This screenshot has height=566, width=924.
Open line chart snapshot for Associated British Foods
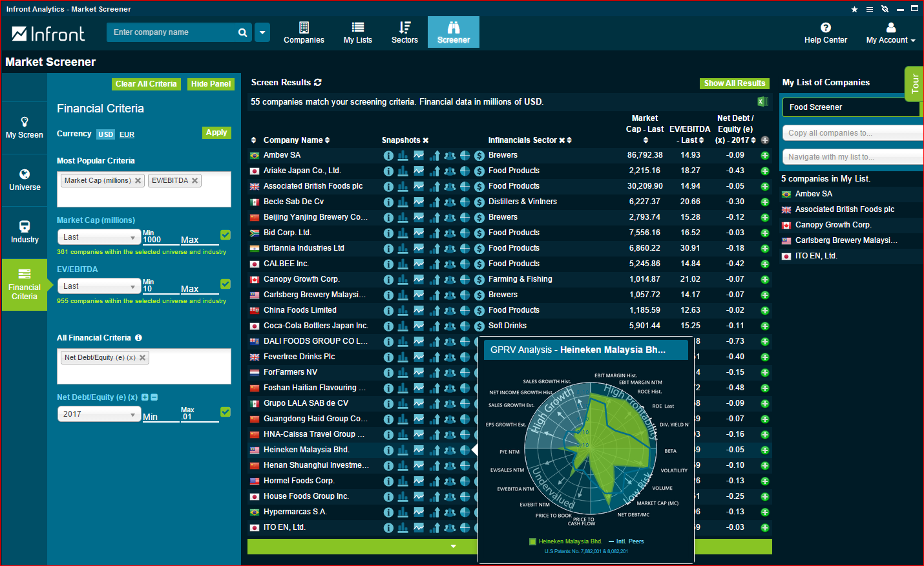tap(419, 186)
